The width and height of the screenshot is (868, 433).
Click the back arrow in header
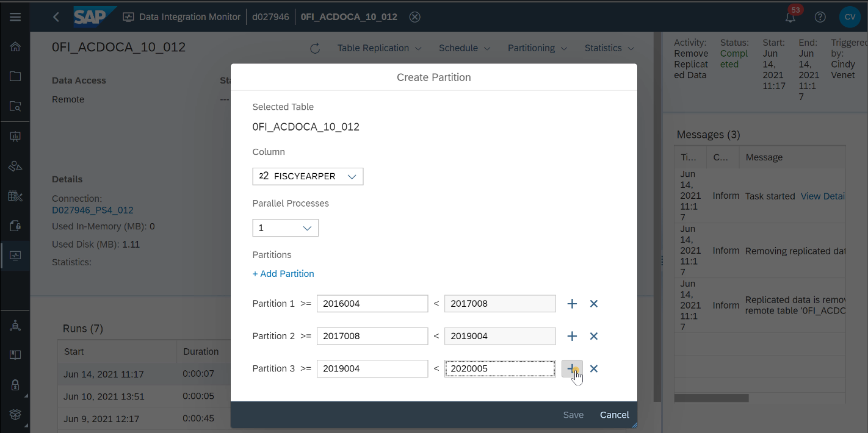pos(56,17)
